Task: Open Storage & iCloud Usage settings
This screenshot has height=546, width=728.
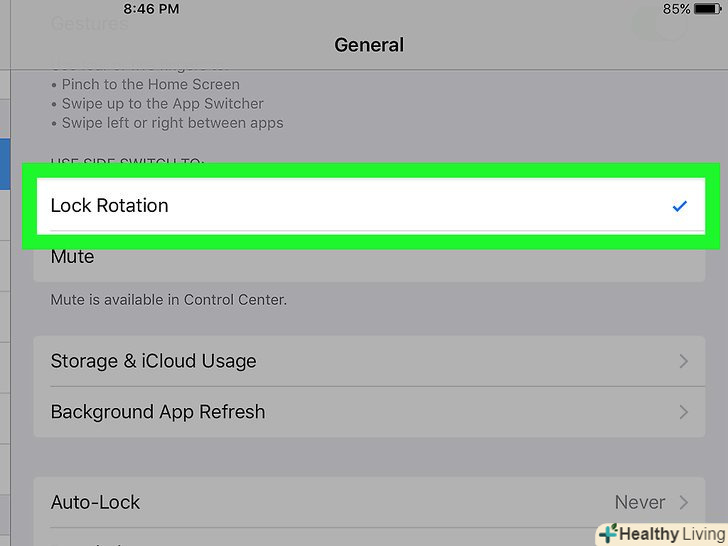Action: pos(154,361)
